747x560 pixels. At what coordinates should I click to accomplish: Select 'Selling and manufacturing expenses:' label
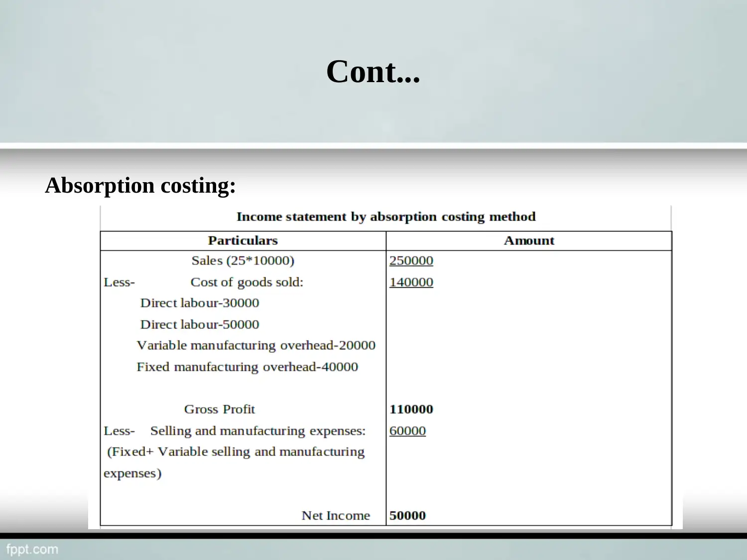pyautogui.click(x=258, y=431)
